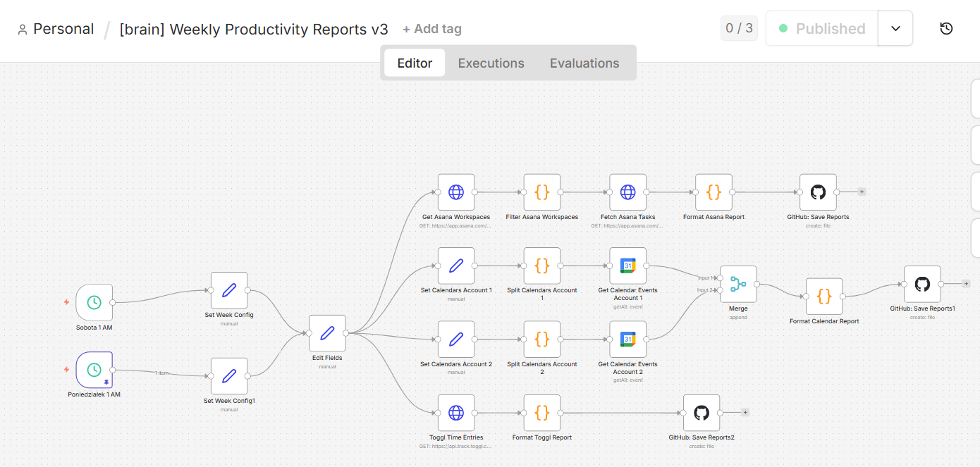
Task: Open the workflow history icon
Action: 946,29
